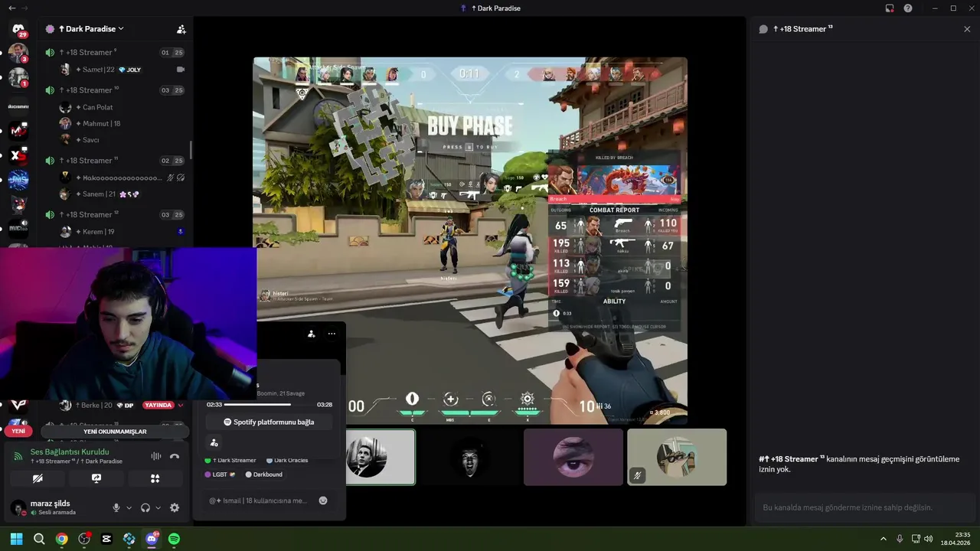Click the YAYINDA live badge for Berke

click(158, 405)
